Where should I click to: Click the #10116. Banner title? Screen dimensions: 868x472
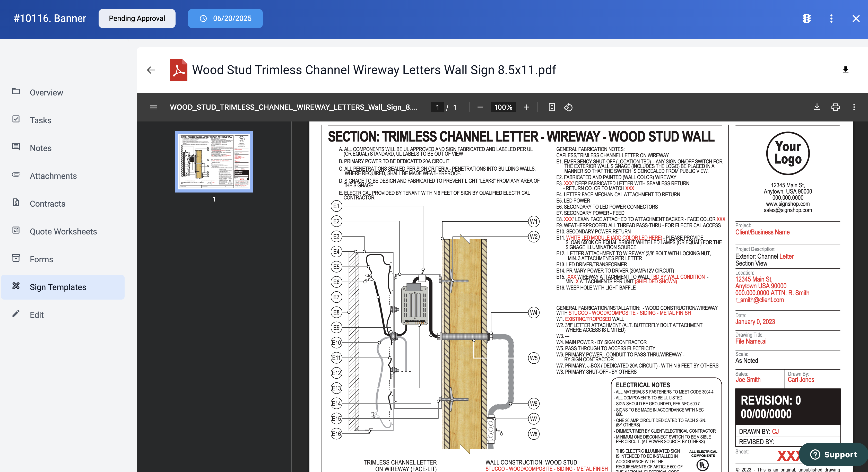50,19
